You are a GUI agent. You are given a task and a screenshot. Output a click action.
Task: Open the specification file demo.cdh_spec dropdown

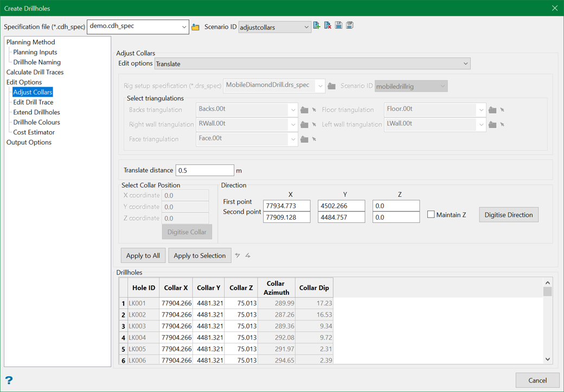[x=138, y=27]
